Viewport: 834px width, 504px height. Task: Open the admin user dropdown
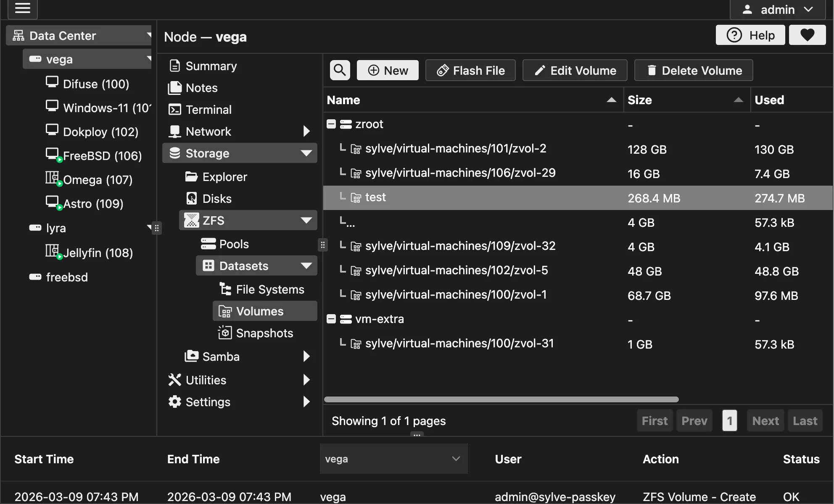pyautogui.click(x=778, y=9)
